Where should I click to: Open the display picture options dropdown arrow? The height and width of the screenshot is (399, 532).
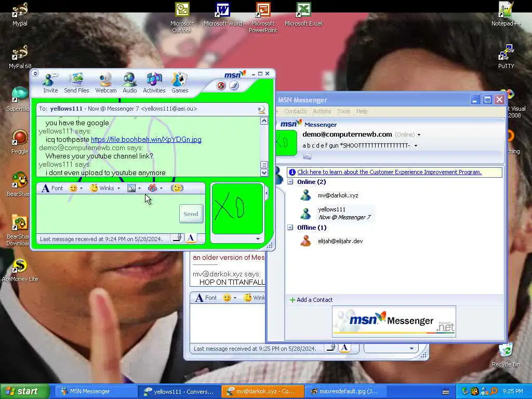point(258,239)
